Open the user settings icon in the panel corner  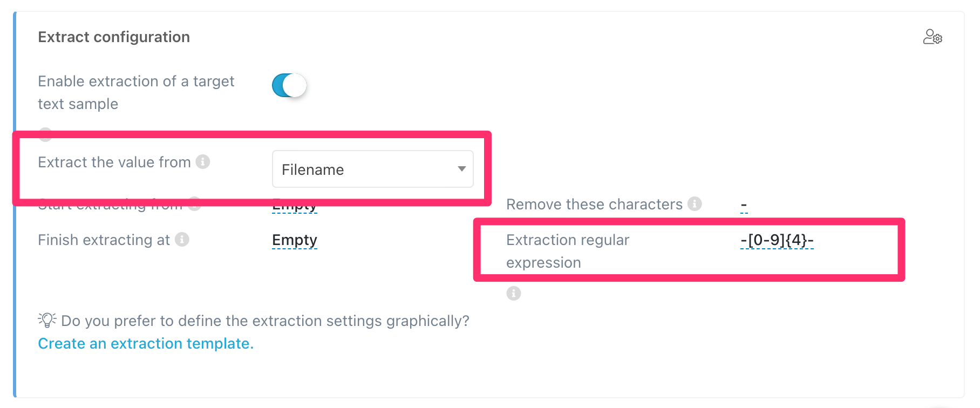point(932,37)
